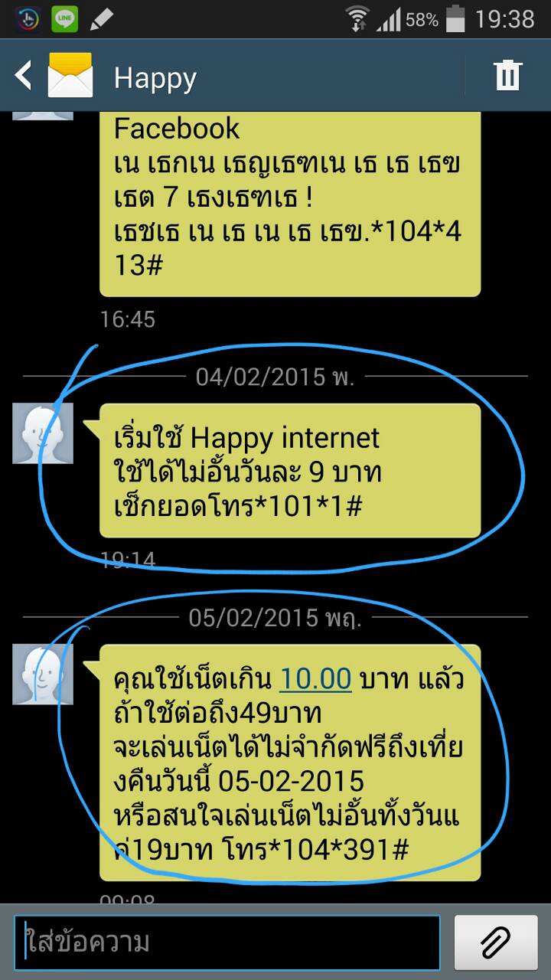Open LINE notification in status bar
This screenshot has height=980, width=551.
coord(65,19)
